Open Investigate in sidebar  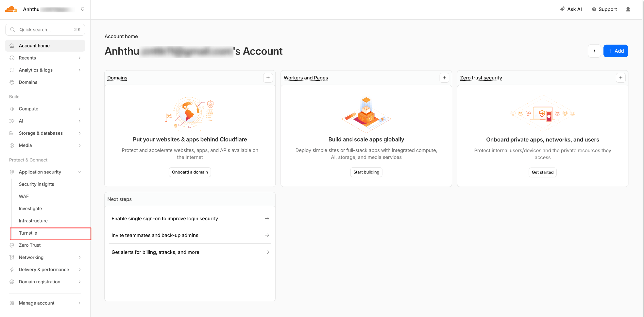[x=30, y=209]
